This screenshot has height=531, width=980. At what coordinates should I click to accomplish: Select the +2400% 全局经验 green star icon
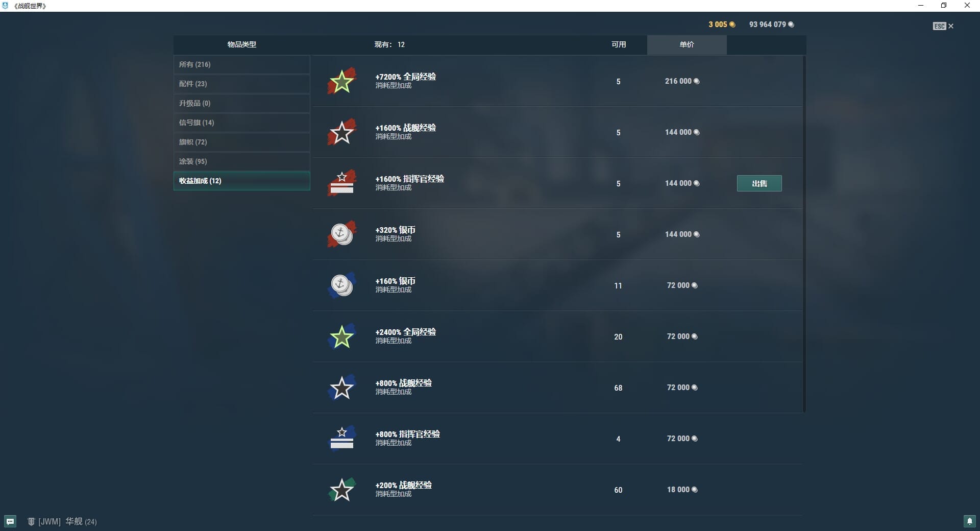[x=341, y=336]
